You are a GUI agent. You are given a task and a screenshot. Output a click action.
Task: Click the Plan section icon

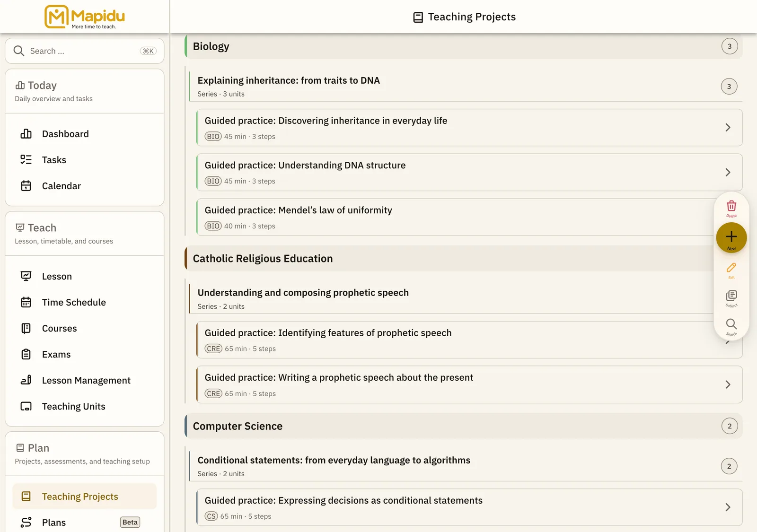coord(20,448)
